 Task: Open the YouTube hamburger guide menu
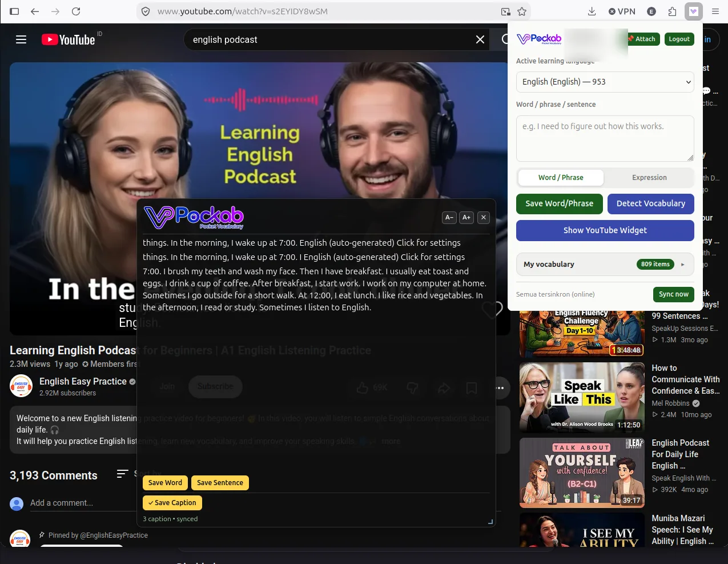click(x=21, y=39)
